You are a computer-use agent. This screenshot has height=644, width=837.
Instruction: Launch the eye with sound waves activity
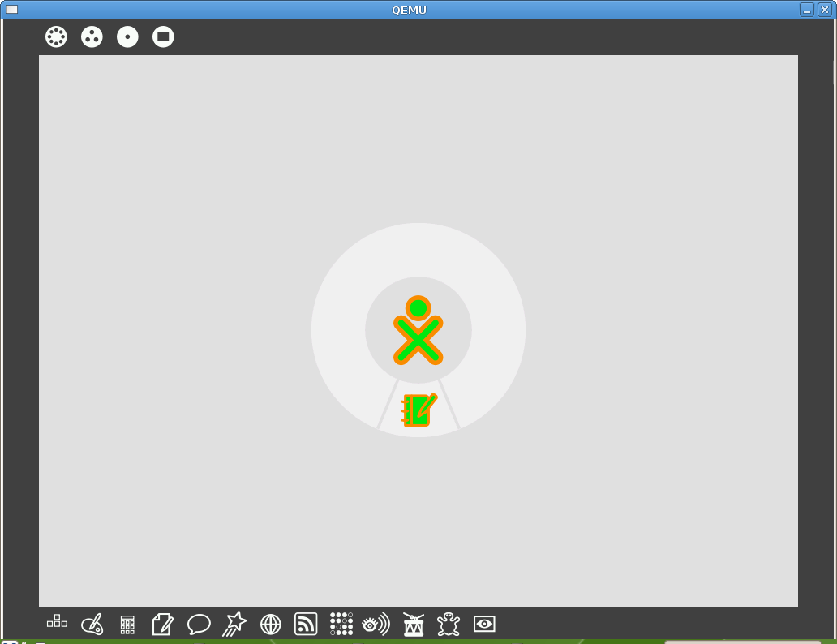376,624
